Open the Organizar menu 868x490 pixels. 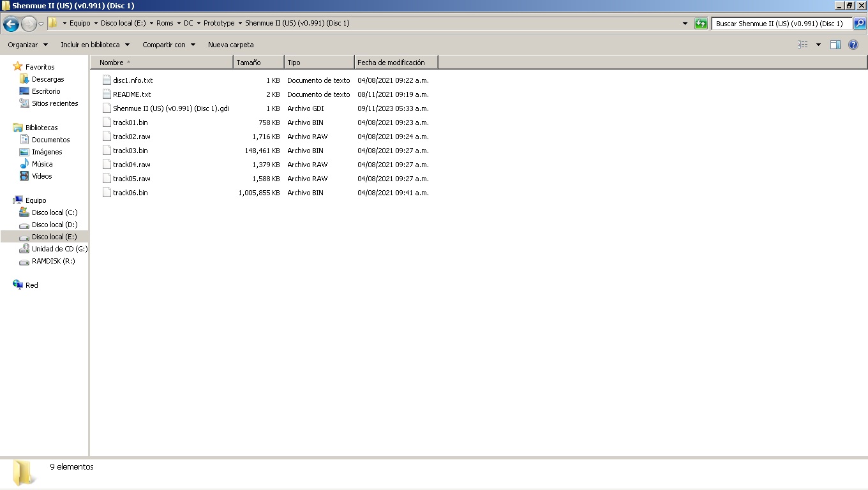click(x=28, y=45)
